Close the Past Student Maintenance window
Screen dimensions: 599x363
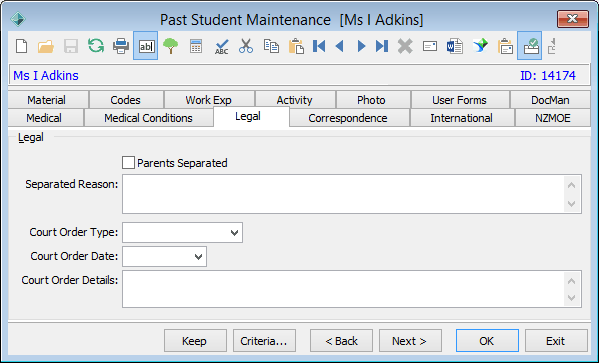(x=573, y=19)
